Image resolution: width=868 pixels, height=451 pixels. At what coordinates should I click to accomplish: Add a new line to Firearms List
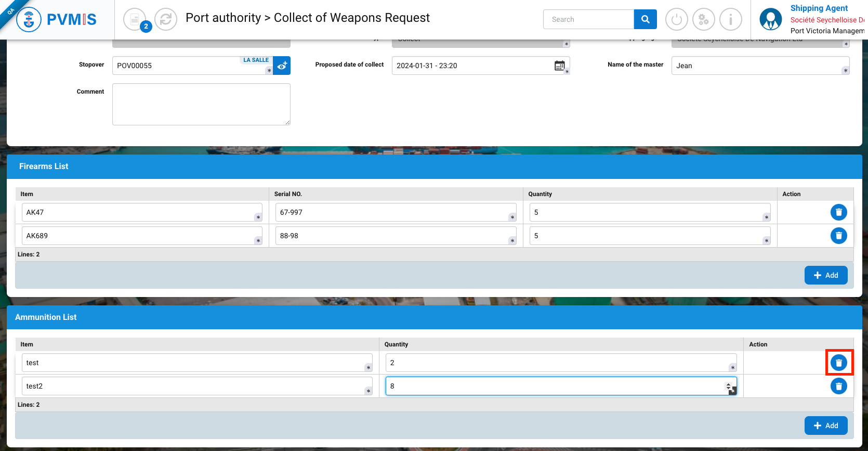pyautogui.click(x=825, y=275)
